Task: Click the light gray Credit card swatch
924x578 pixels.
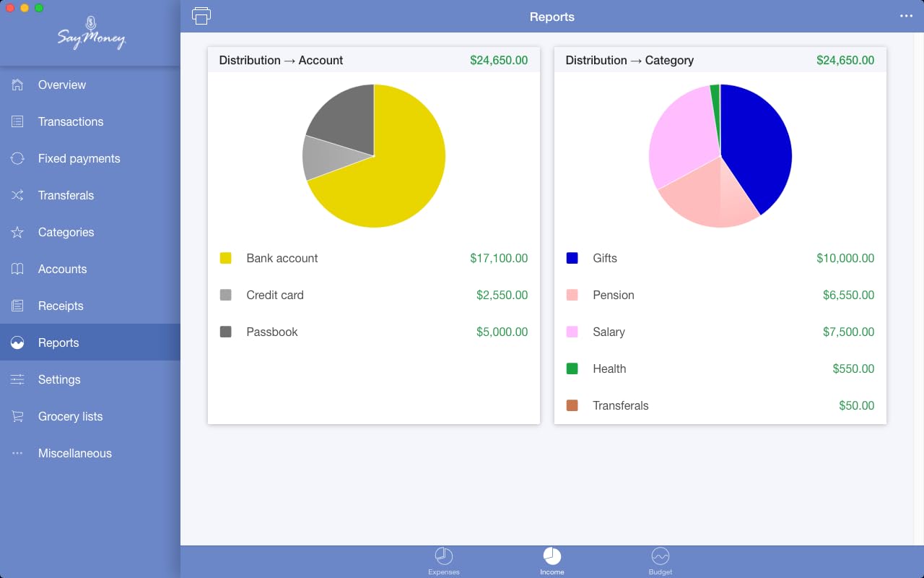Action: point(226,295)
